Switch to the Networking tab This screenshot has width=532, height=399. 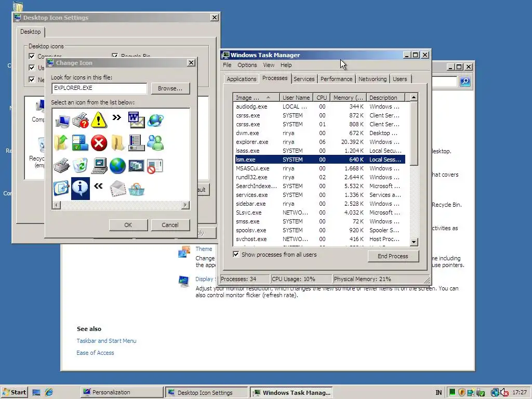pyautogui.click(x=372, y=79)
